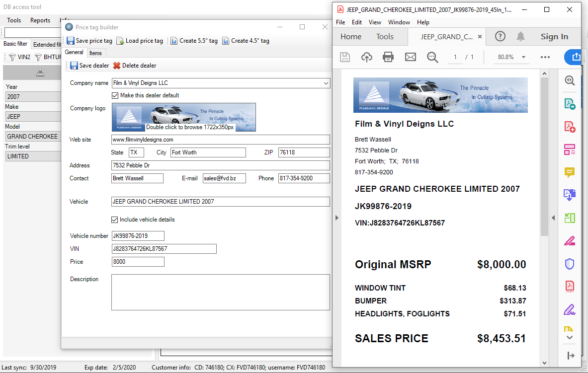Open the PDF zoom level dropdown
The image size is (588, 373).
[x=523, y=57]
